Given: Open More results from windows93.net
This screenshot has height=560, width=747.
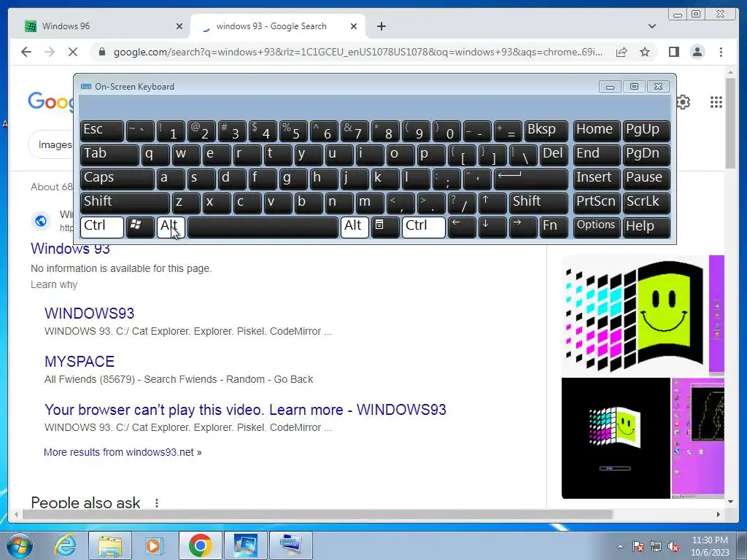Looking at the screenshot, I should (123, 452).
